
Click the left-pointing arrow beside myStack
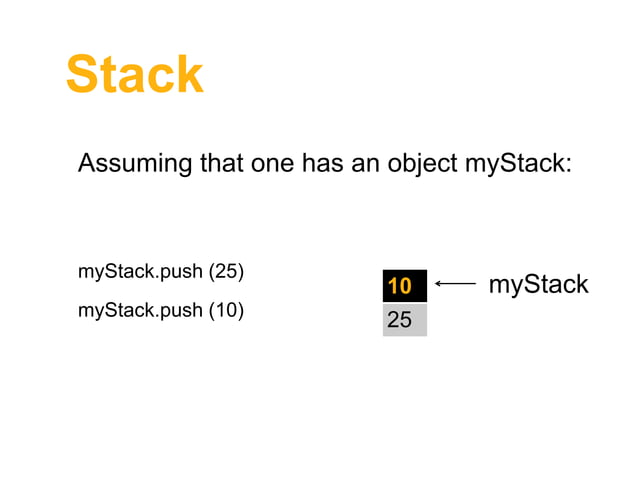click(x=456, y=285)
